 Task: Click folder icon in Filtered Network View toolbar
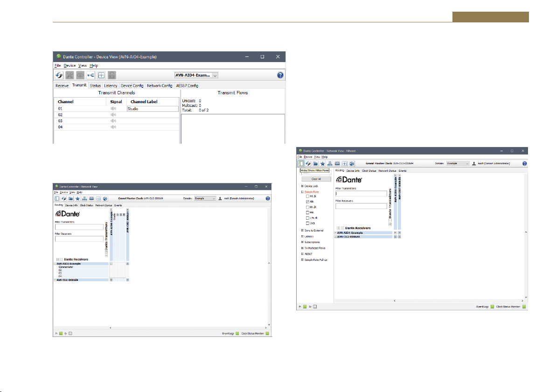(x=315, y=163)
